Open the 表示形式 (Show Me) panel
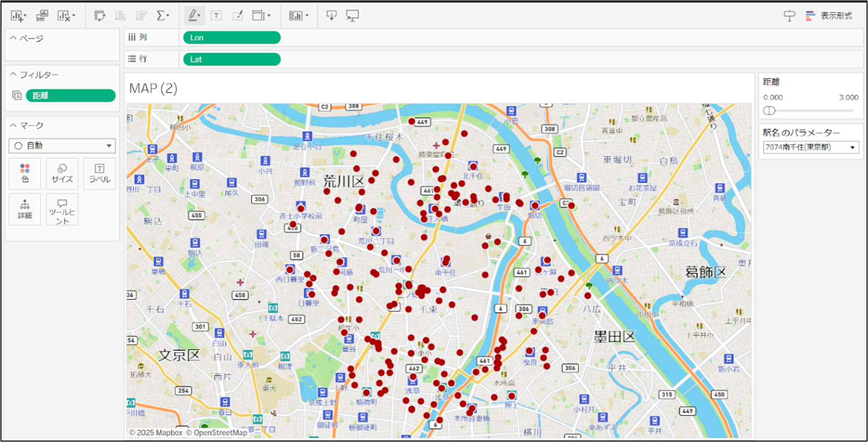The width and height of the screenshot is (868, 442). [829, 16]
